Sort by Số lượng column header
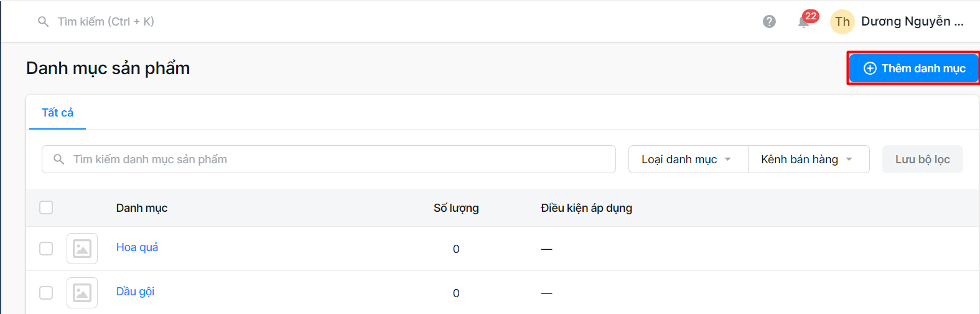Screen dimensions: 980x314 456,208
